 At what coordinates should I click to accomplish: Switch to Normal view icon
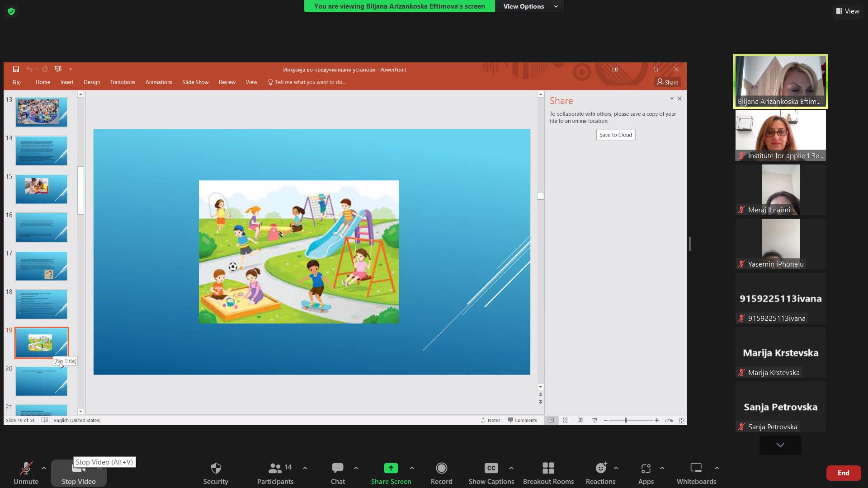pos(551,420)
